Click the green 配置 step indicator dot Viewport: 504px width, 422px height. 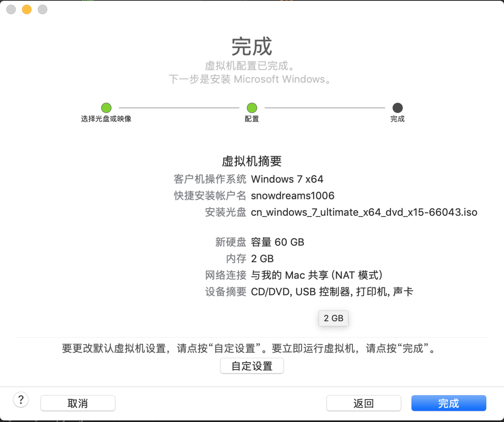tap(252, 108)
